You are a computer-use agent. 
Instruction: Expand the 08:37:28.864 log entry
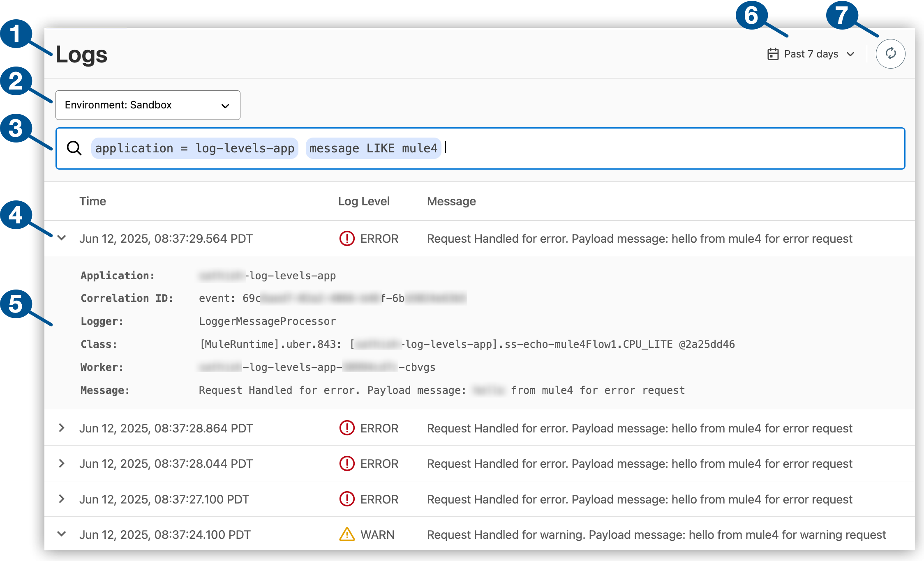[x=62, y=428]
